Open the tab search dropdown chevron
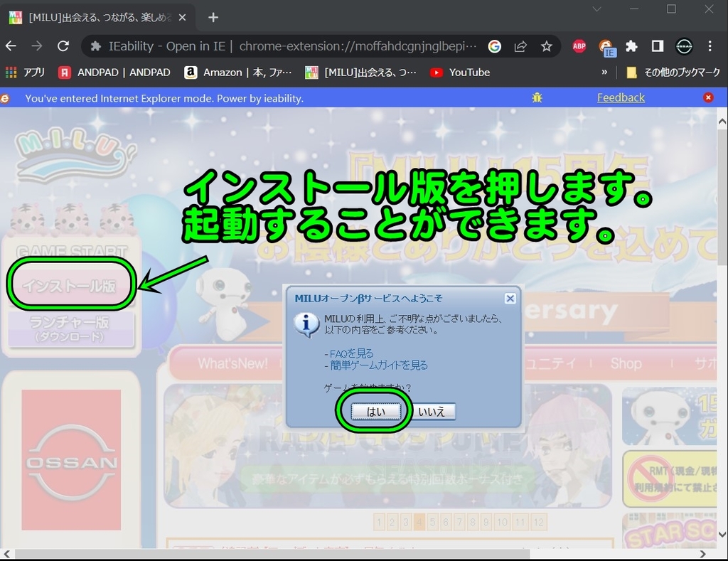Screen dimensions: 728x561 click(x=597, y=9)
